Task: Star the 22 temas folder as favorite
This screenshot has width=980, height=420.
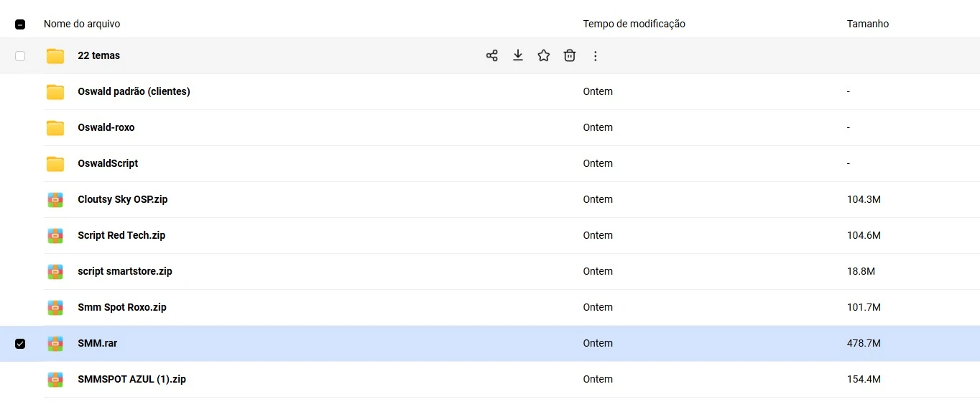Action: (543, 55)
